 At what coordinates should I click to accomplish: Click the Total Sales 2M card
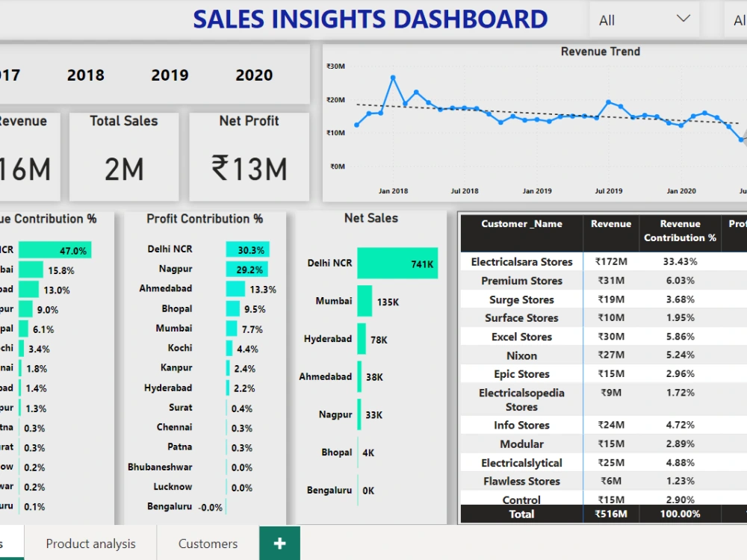123,157
